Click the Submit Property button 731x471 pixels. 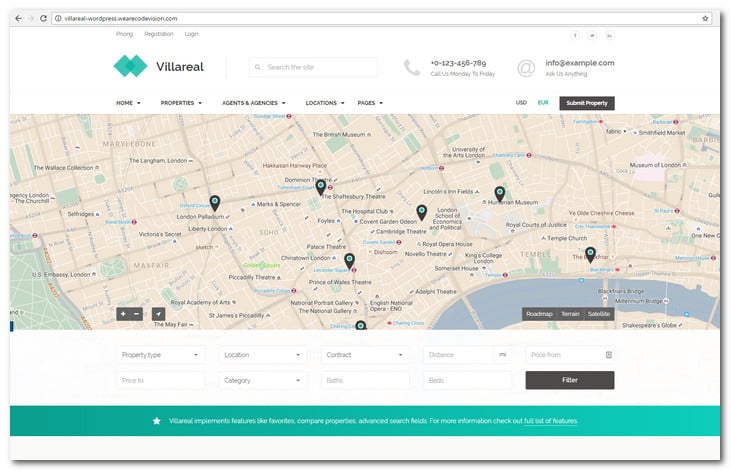pos(587,103)
